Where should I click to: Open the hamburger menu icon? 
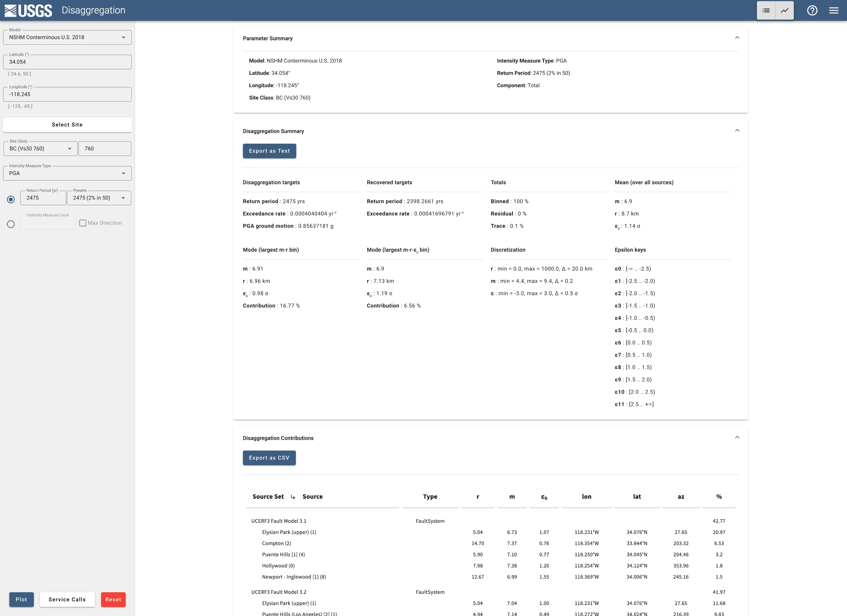(834, 10)
